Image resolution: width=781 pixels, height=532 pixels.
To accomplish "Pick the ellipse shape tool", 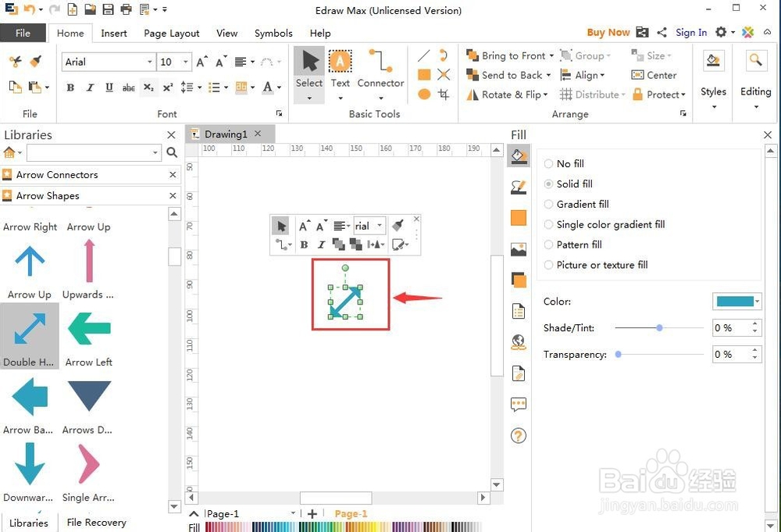I will point(424,94).
